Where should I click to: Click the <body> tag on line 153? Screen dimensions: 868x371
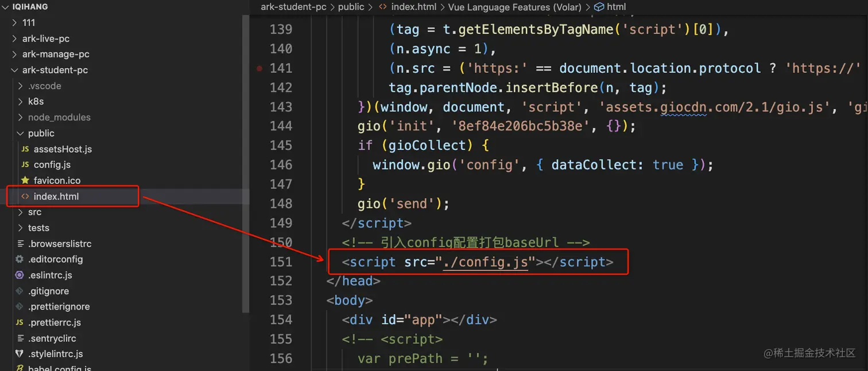click(x=350, y=300)
